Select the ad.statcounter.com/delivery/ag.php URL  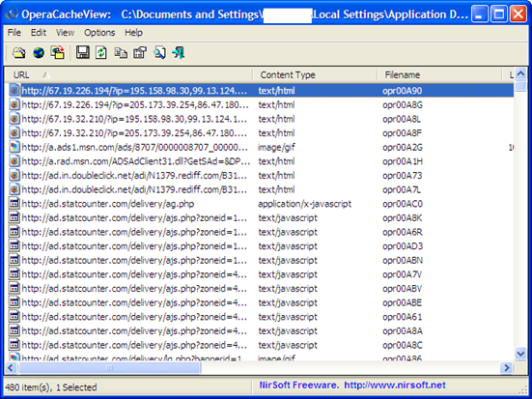[108, 204]
